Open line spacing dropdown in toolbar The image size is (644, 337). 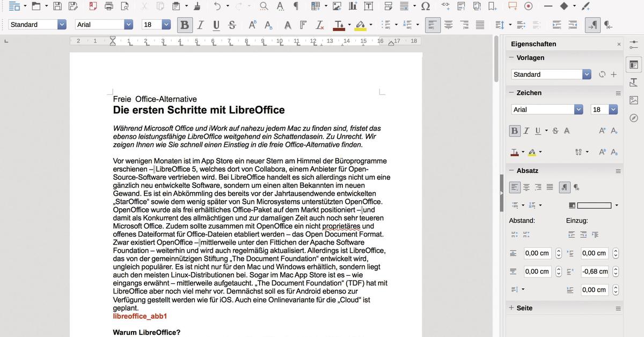[x=510, y=25]
